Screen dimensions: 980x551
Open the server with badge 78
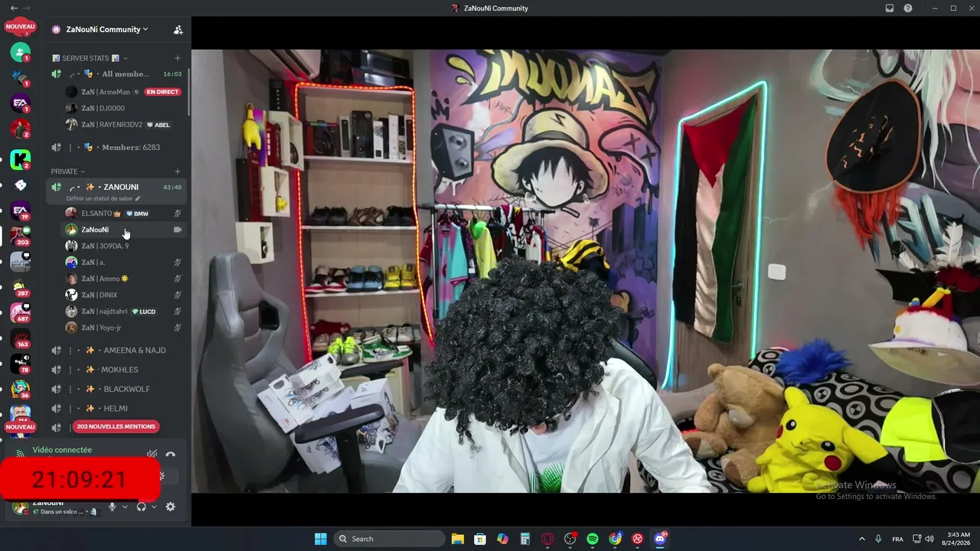(x=20, y=364)
